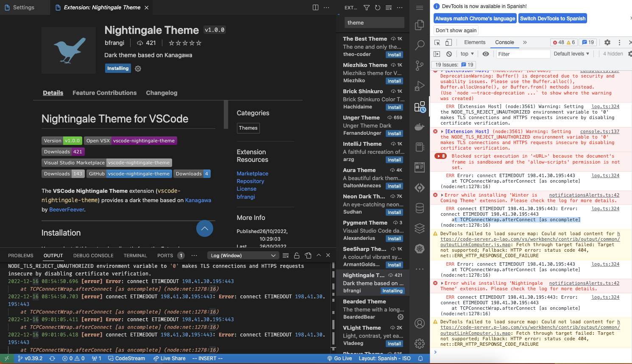Image resolution: width=632 pixels, height=364 pixels.
Task: Click the extensions search box containing theme
Action: 374,22
